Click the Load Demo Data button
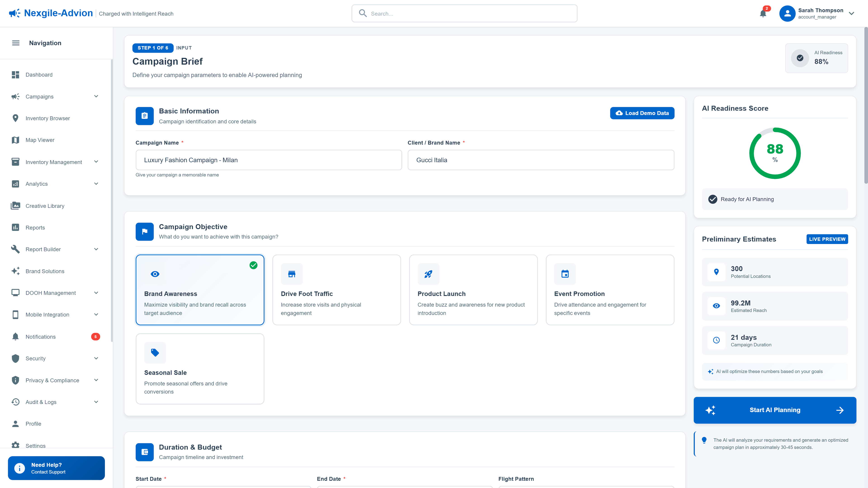This screenshot has height=488, width=868. 642,113
